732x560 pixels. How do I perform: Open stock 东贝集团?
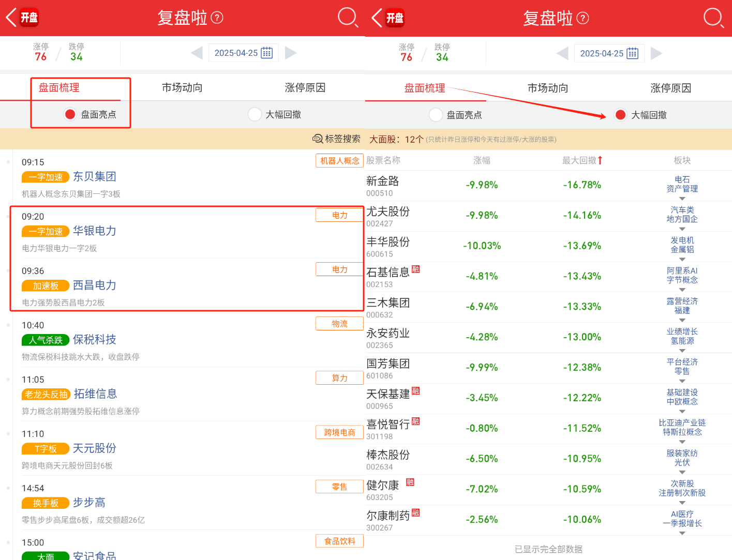95,176
